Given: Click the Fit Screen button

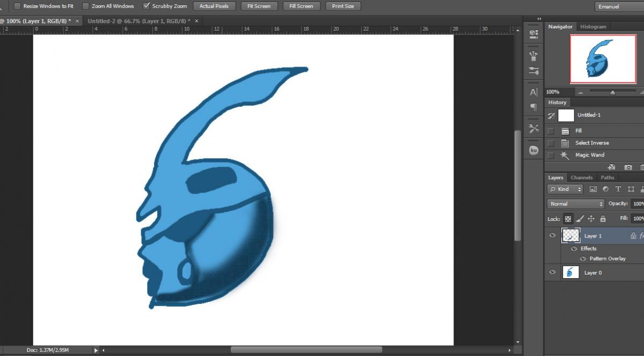Looking at the screenshot, I should point(259,6).
